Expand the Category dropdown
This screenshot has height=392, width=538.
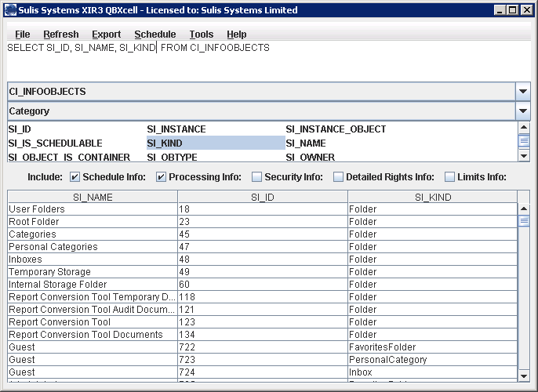click(x=523, y=111)
